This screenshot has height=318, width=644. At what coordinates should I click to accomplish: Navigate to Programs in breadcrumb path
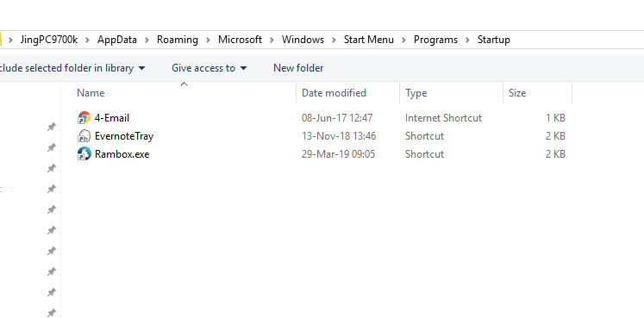tap(435, 40)
